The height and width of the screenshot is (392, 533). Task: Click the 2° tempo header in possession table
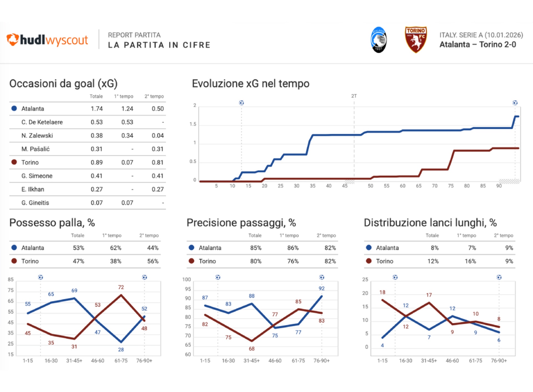coord(149,235)
